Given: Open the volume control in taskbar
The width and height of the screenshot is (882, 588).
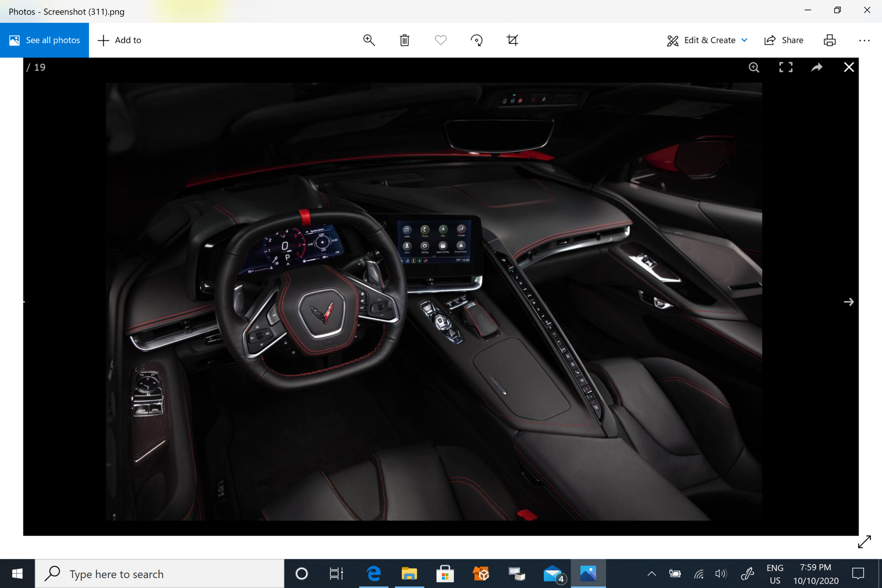Looking at the screenshot, I should coord(721,573).
